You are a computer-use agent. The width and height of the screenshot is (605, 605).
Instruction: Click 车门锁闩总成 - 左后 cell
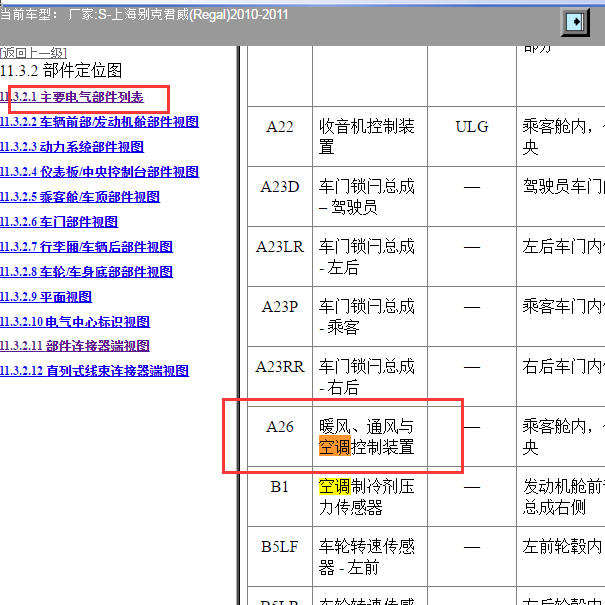pyautogui.click(x=370, y=257)
